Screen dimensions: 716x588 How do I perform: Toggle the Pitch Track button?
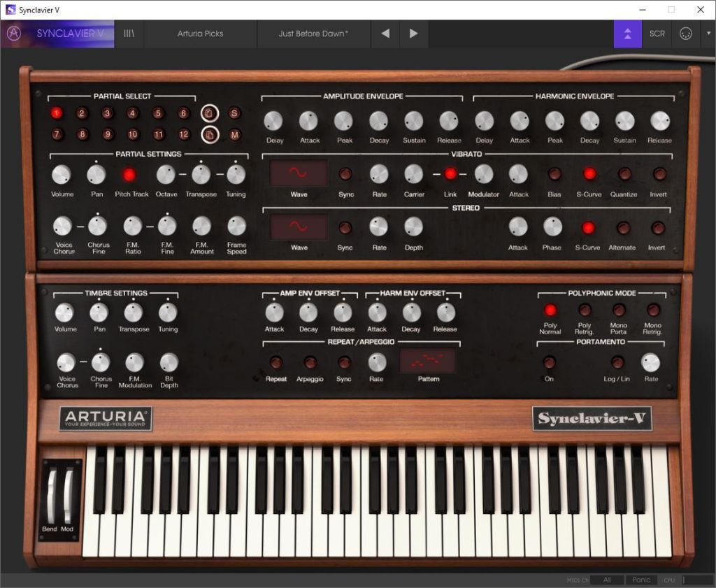point(129,174)
